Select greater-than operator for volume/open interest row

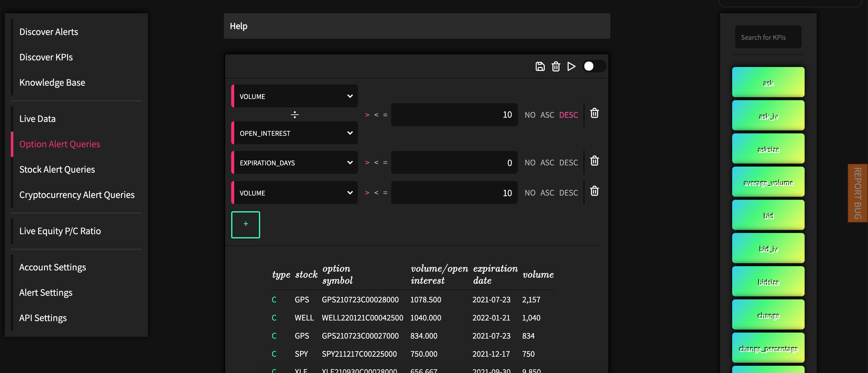367,115
